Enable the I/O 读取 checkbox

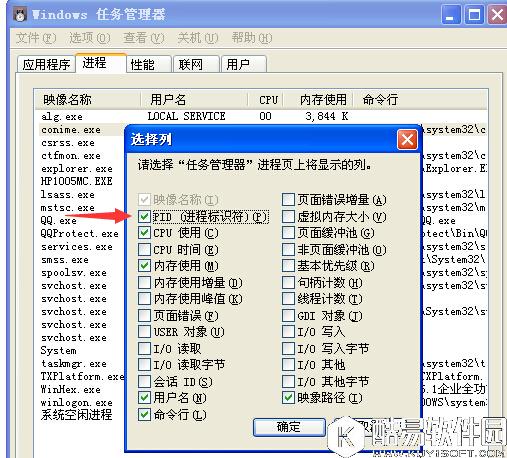point(144,348)
